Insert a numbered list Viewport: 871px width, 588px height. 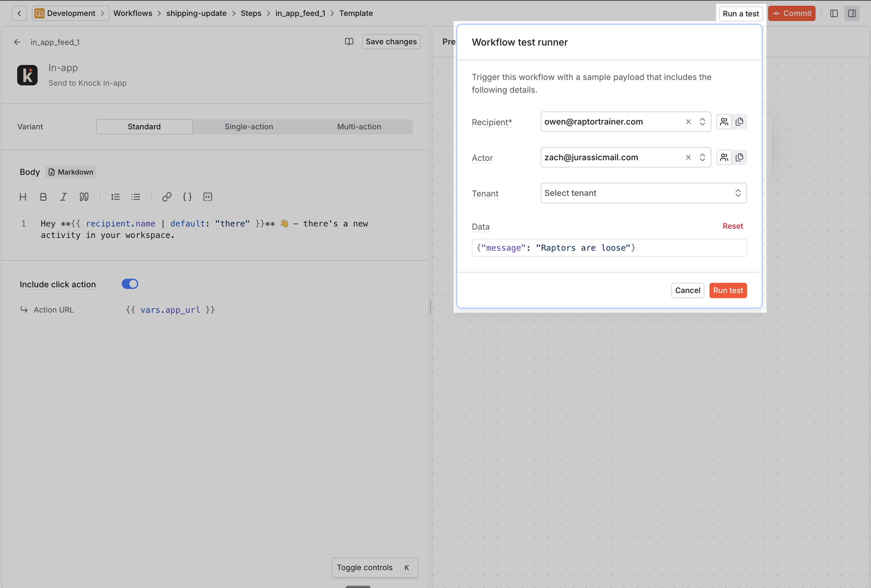coord(115,197)
